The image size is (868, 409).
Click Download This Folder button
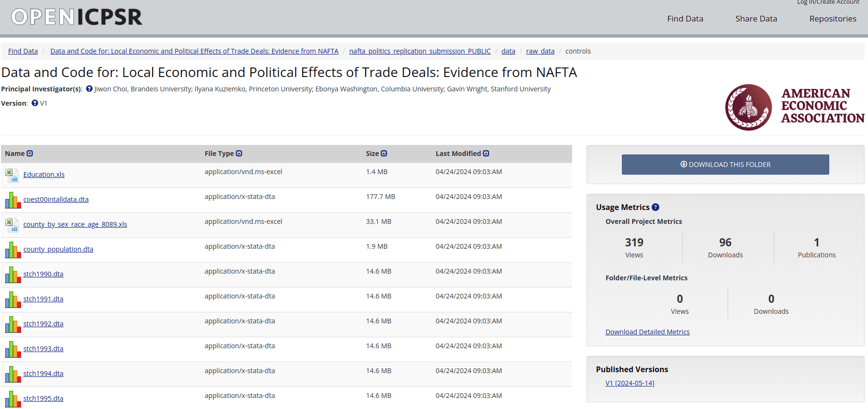coord(725,165)
